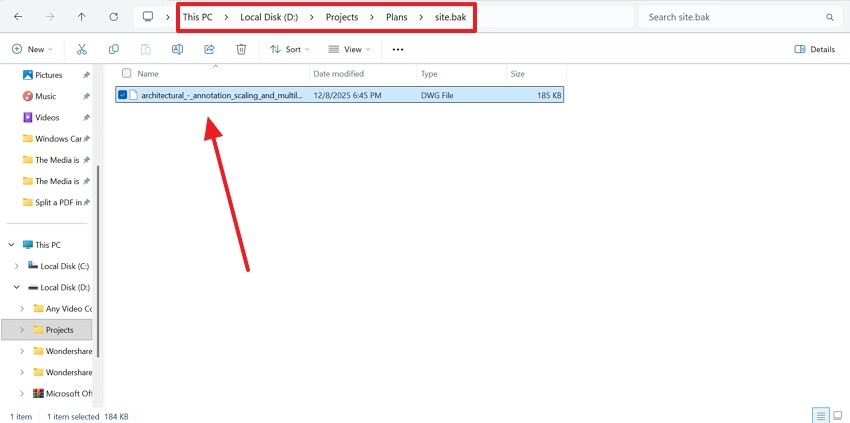This screenshot has height=423, width=850.
Task: Tick the select-all checkbox in header
Action: (126, 73)
